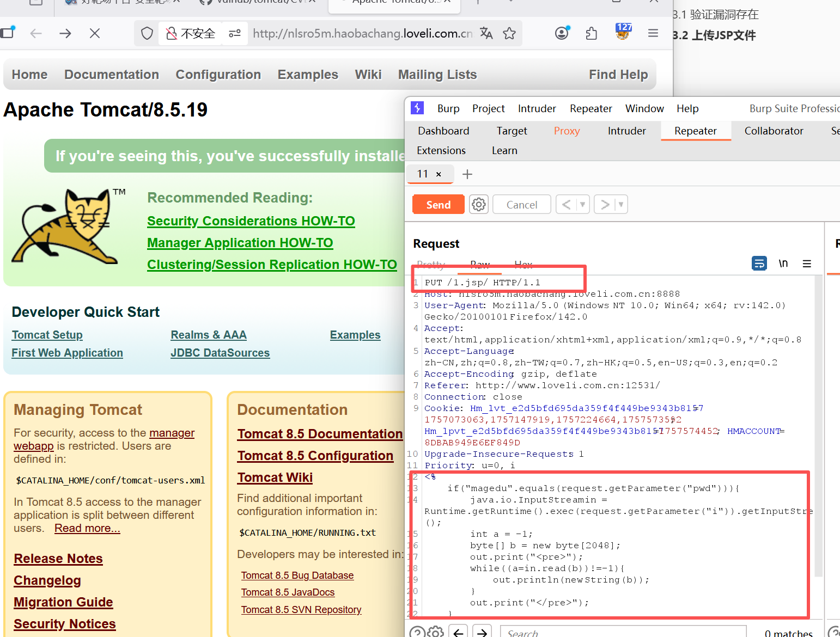
Task: Open Mailing Lists in Tomcat navigation
Action: [437, 75]
